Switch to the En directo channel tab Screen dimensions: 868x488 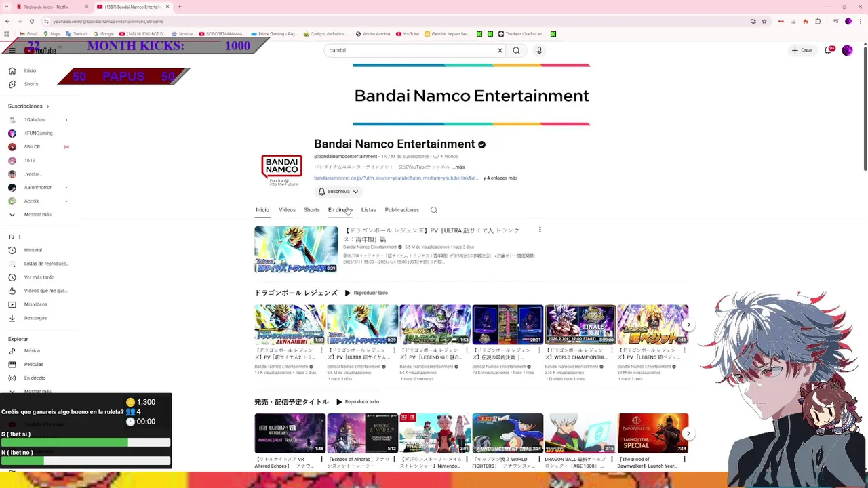[340, 210]
